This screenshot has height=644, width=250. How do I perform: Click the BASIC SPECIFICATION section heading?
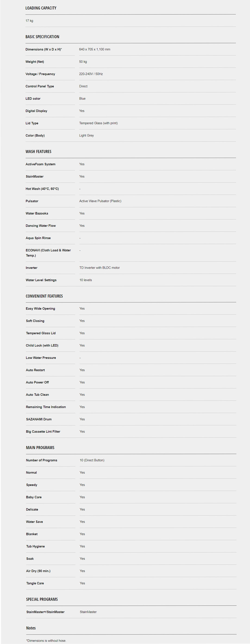(42, 37)
